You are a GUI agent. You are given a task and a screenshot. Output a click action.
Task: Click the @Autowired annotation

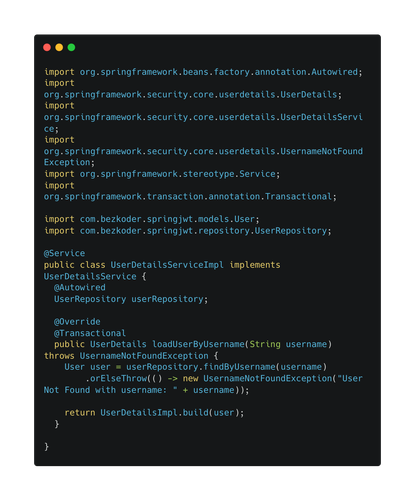[80, 287]
